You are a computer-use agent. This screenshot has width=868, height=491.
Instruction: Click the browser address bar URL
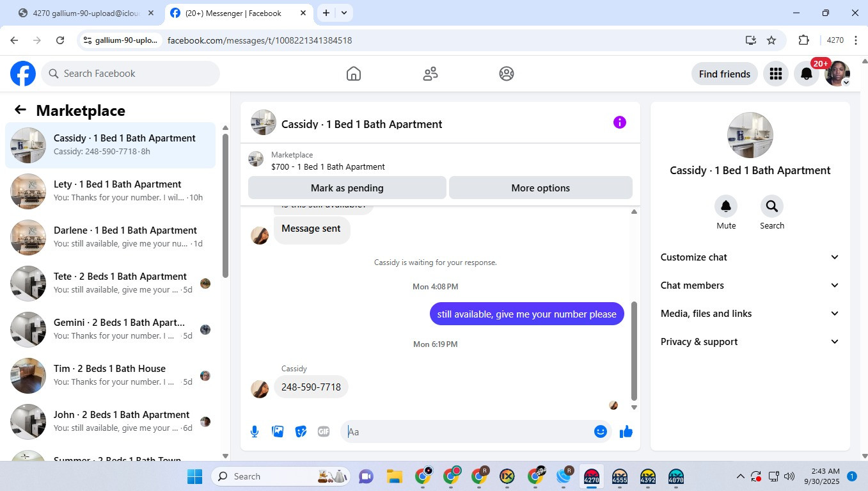pyautogui.click(x=260, y=40)
